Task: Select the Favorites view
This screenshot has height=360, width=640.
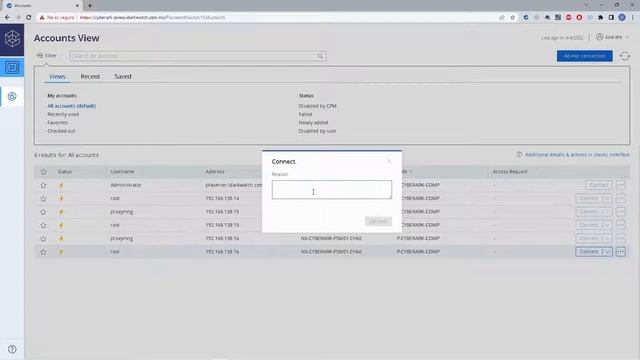Action: pyautogui.click(x=58, y=123)
